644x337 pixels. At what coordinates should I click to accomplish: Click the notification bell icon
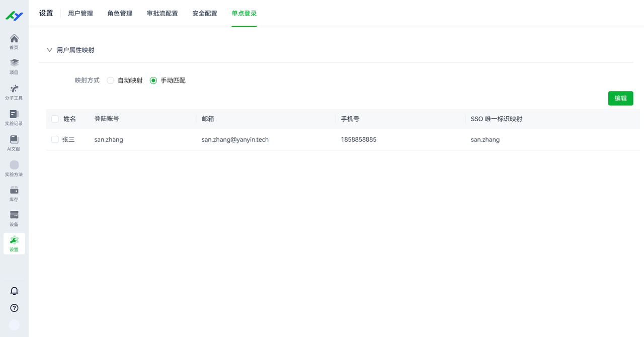[14, 291]
